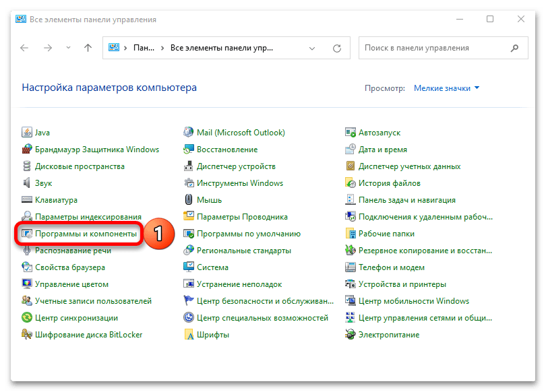Open the Инструменты Windows gear icon
Viewport: 546px width, 392px height.
[188, 183]
